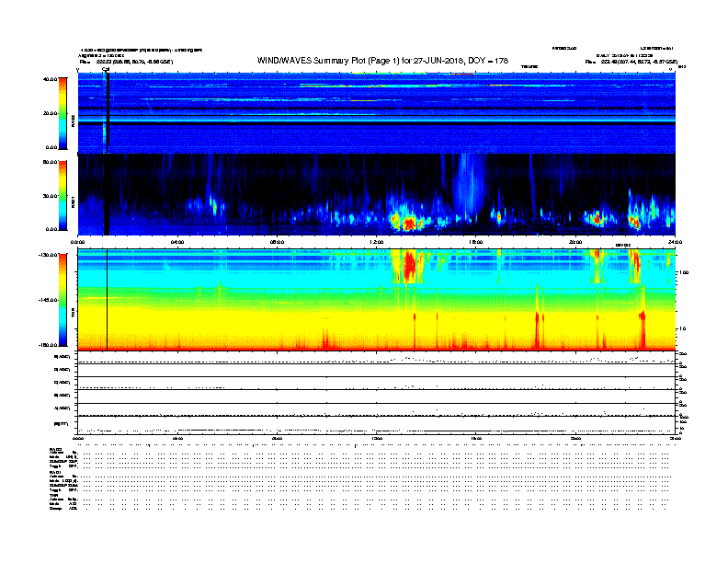Viewport: 728px width, 563px height.
Task: Click the large red burst at top of TNR panel
Action: point(410,266)
